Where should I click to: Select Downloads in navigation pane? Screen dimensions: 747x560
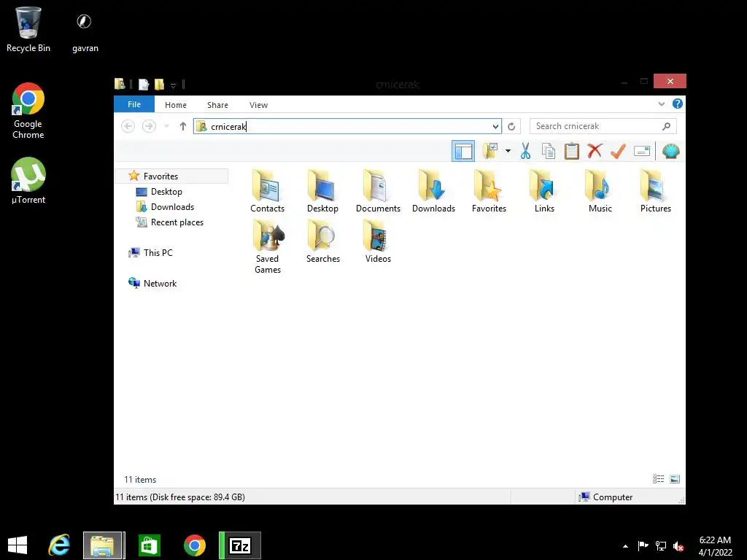point(172,206)
